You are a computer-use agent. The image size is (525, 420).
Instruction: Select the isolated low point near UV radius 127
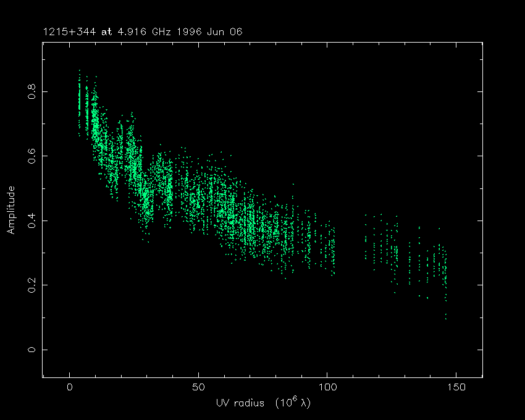pos(395,292)
